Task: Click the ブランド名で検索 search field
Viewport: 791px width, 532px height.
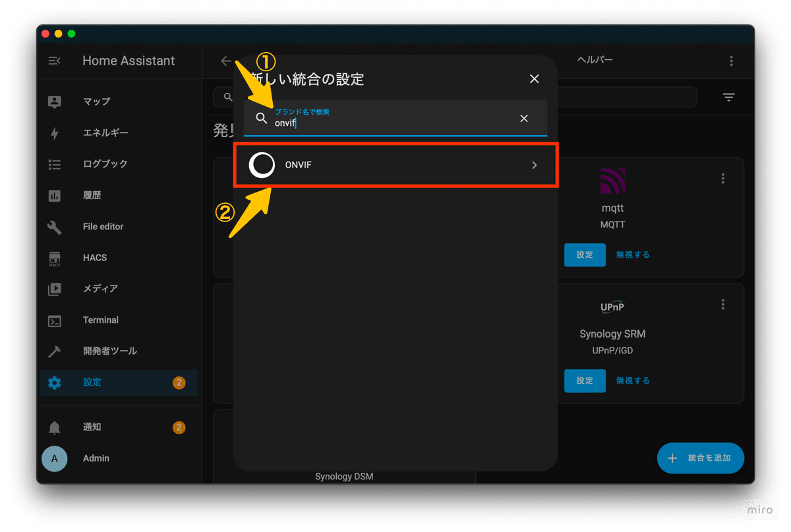Action: (395, 118)
